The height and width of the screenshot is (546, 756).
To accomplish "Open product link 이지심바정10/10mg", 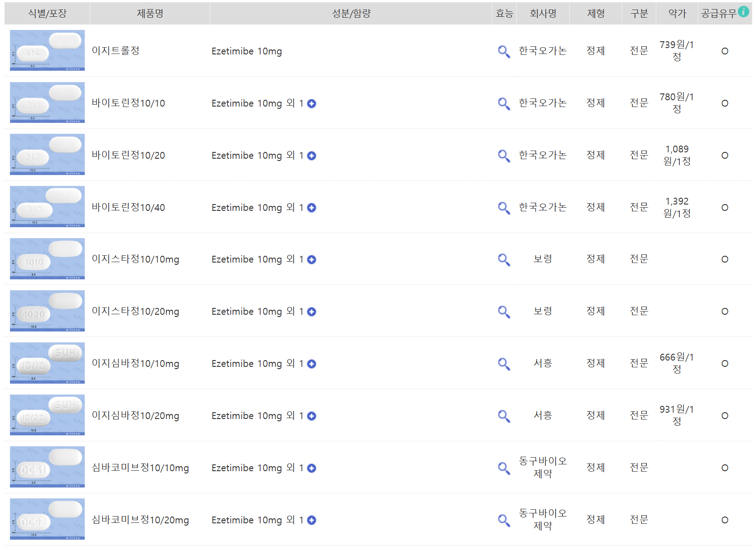I will [136, 364].
